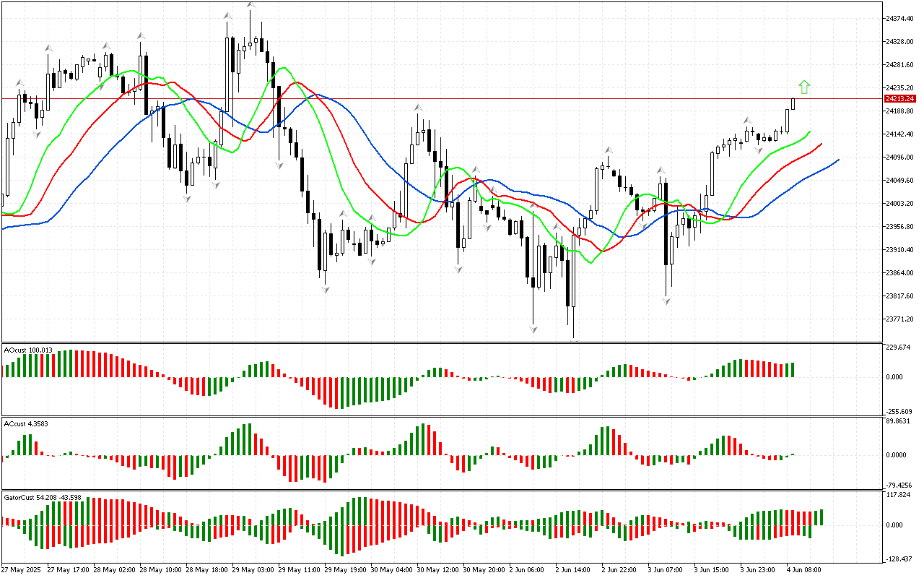Click the -128.437 Gator scale value
This screenshot has height=578, width=924.
coord(899,558)
